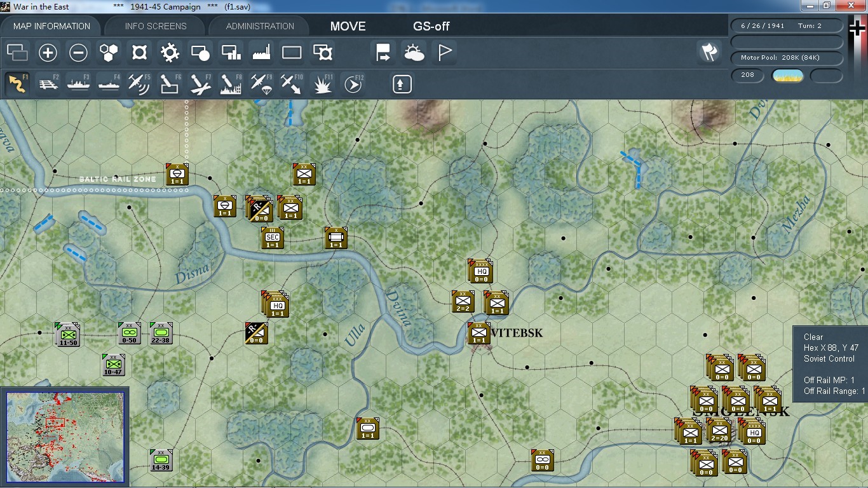Click the minimap thumbnail
The width and height of the screenshot is (868, 488).
pyautogui.click(x=65, y=437)
